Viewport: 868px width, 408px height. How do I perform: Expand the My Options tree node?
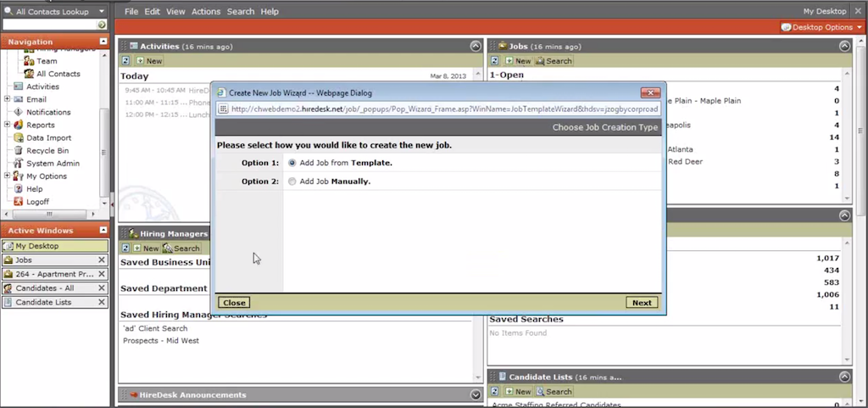pos(7,176)
